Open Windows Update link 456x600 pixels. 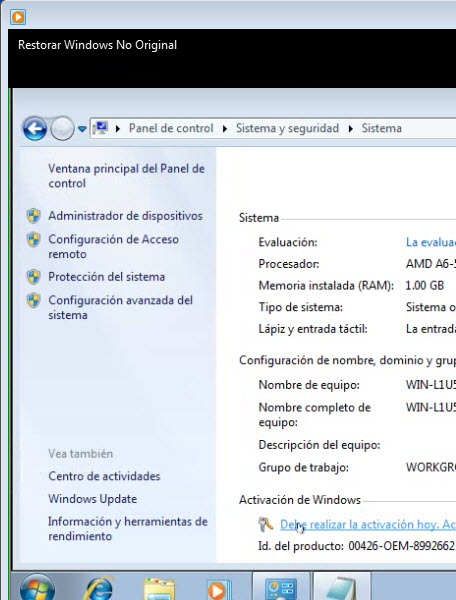coord(93,499)
